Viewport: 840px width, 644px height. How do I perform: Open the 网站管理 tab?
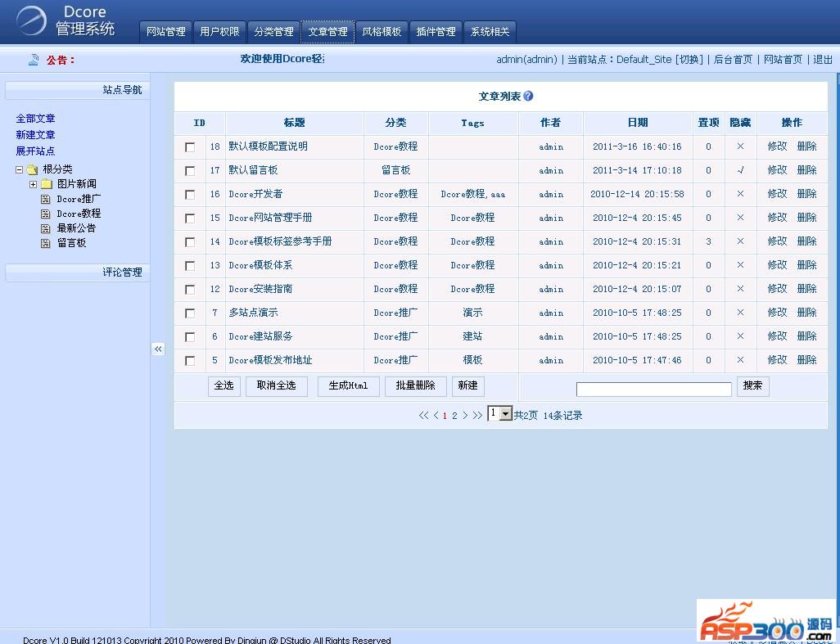pyautogui.click(x=166, y=32)
